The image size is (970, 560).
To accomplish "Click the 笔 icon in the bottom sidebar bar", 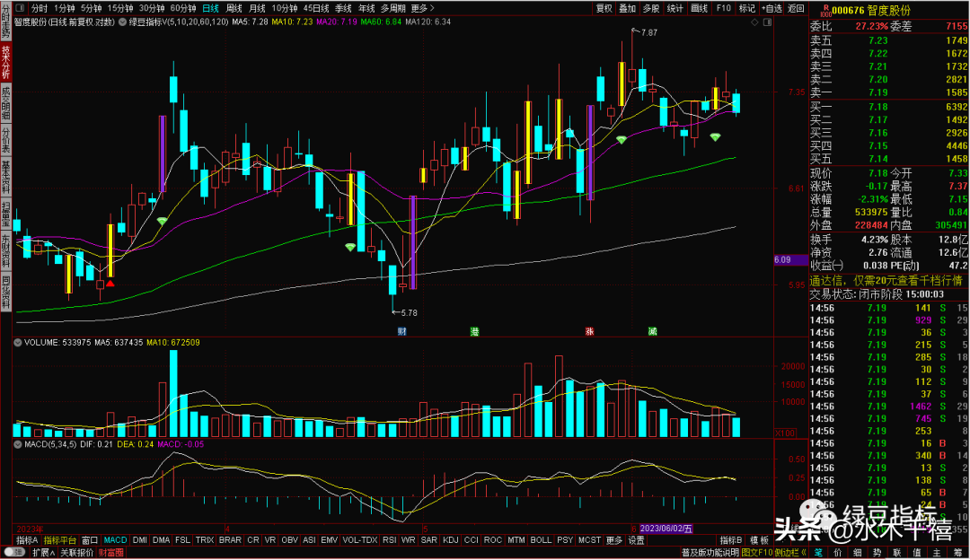I will [x=818, y=553].
